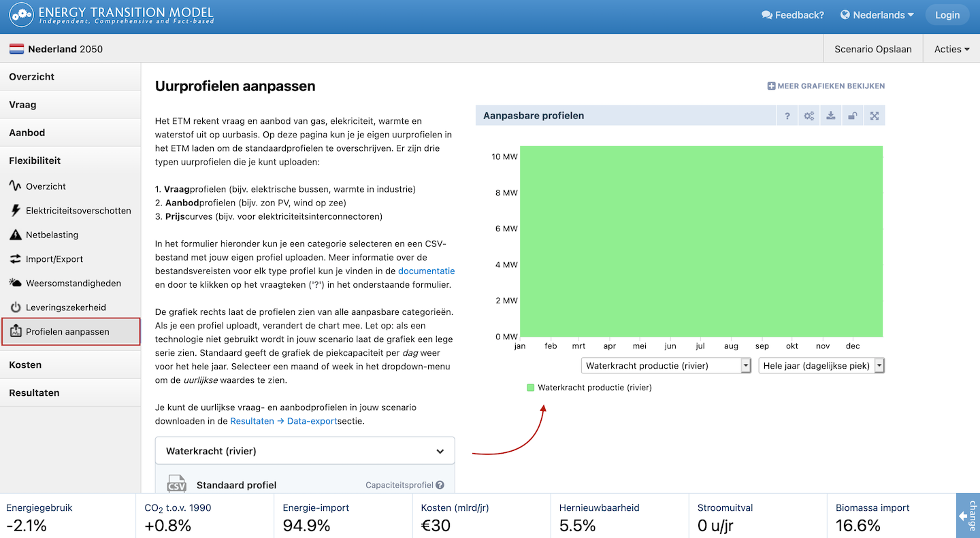This screenshot has height=538, width=980.
Task: Expand chart to fullscreen icon
Action: coord(875,116)
